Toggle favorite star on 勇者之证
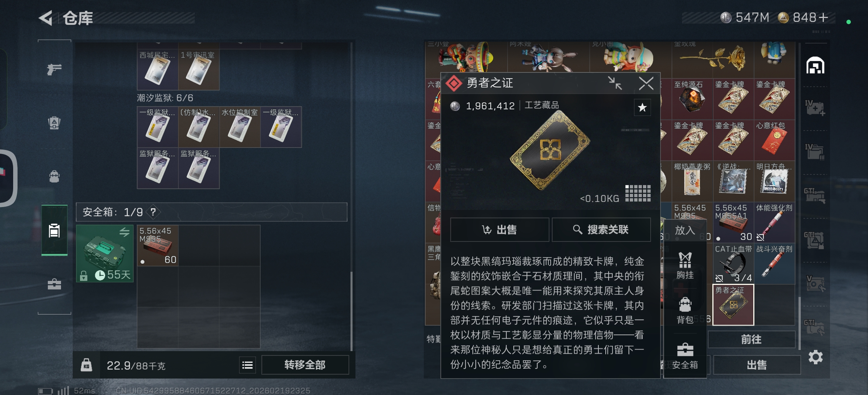The width and height of the screenshot is (868, 395). coord(642,108)
